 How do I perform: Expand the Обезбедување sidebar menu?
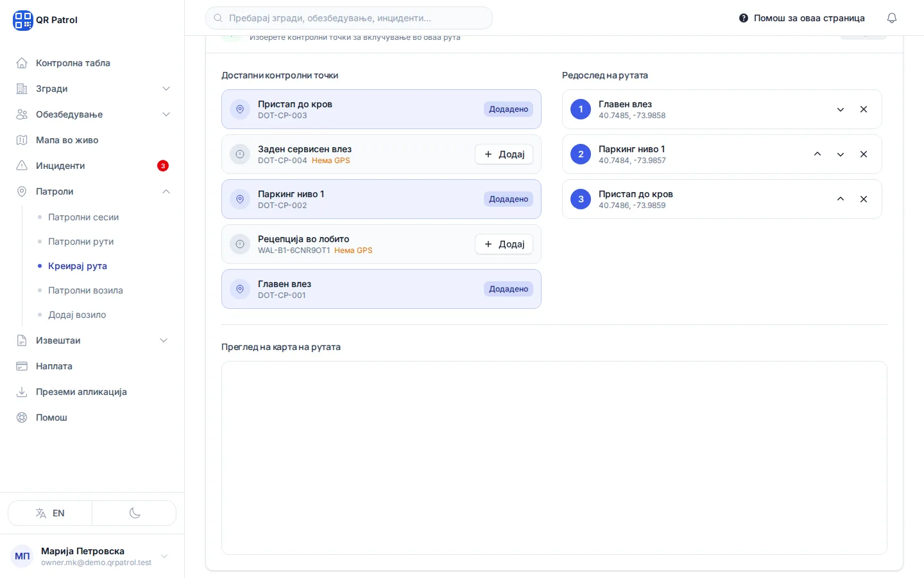click(x=92, y=114)
